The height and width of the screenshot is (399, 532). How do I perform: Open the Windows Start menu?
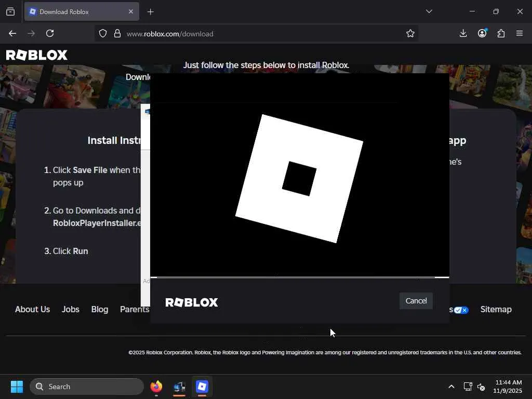[x=17, y=387]
